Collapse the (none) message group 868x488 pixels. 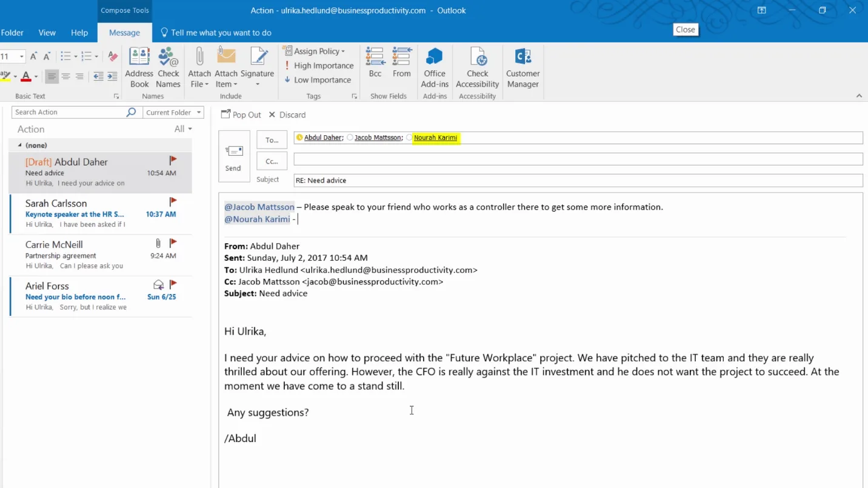[20, 145]
